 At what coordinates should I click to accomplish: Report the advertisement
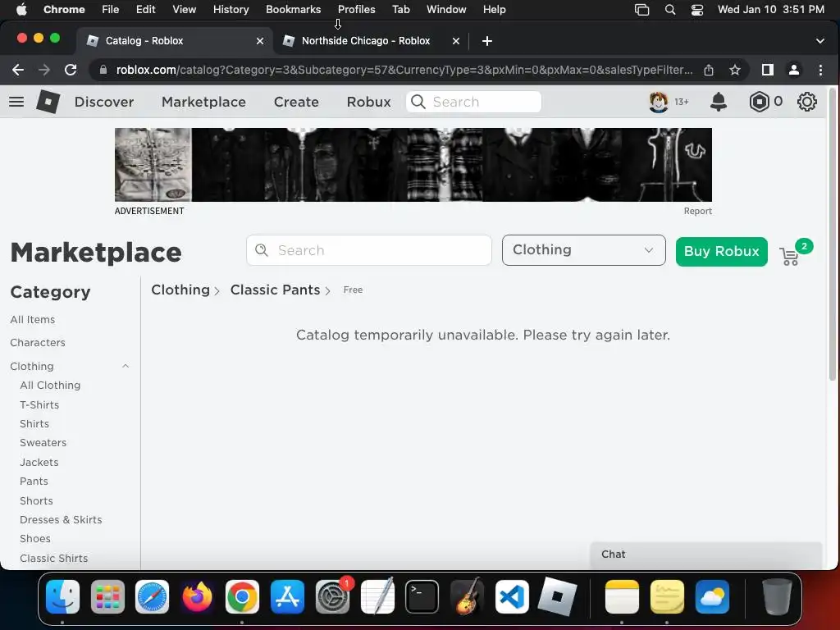click(697, 211)
